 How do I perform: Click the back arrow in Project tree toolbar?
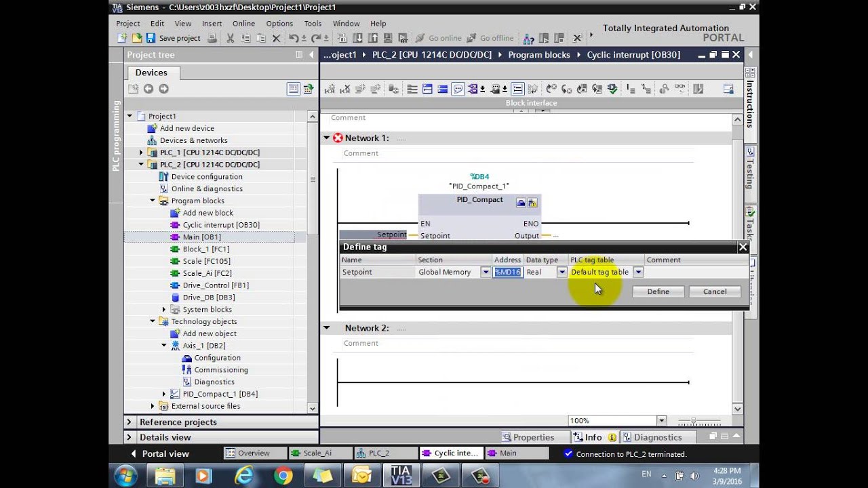point(149,89)
